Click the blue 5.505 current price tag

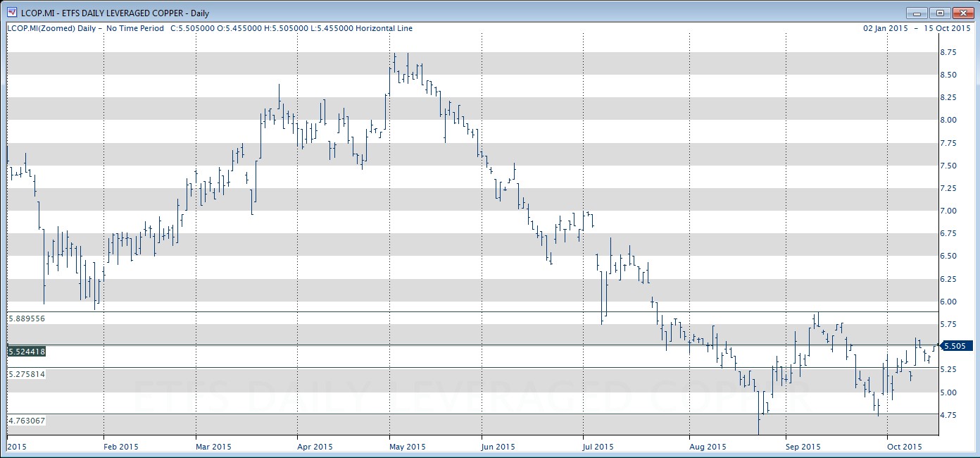pos(954,346)
